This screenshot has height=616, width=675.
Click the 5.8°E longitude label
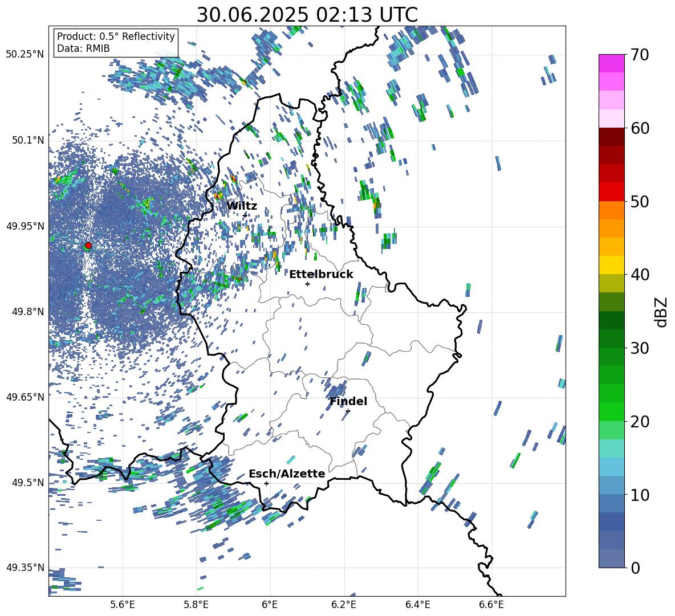pos(197,605)
